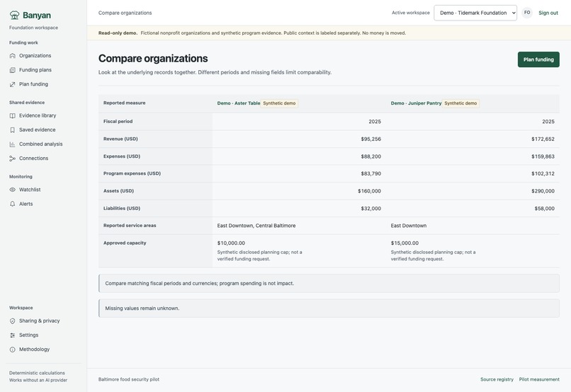571x392 pixels.
Task: Click the Fiscal period row label
Action: point(118,122)
